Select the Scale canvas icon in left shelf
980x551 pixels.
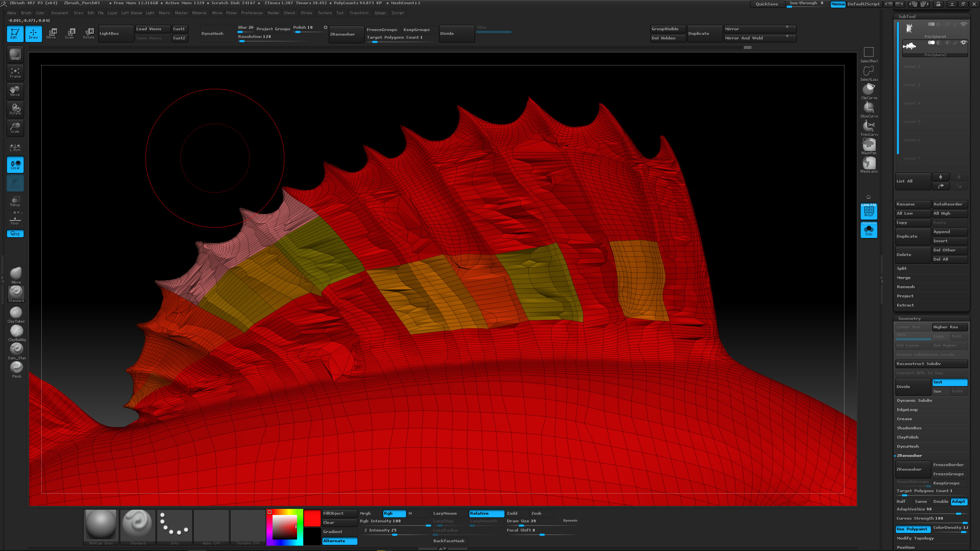click(15, 128)
